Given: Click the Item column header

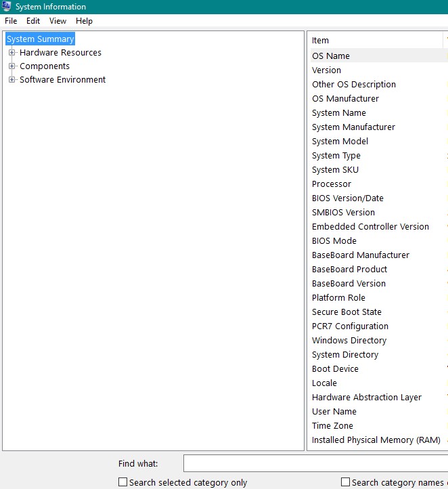Looking at the screenshot, I should (376, 40).
